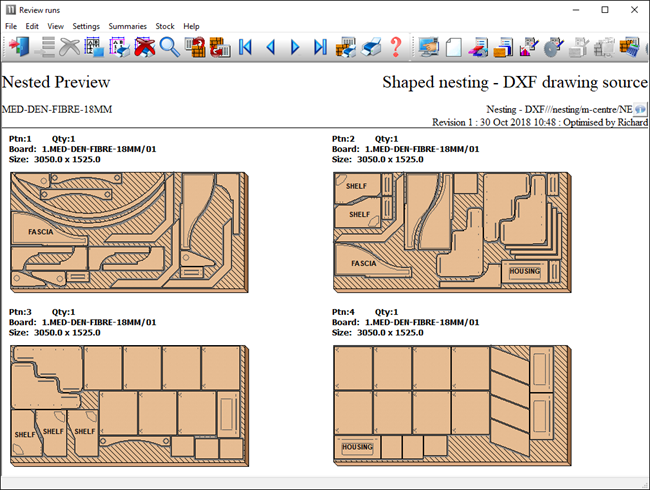Open the Summaries menu
The image size is (650, 490).
(127, 26)
